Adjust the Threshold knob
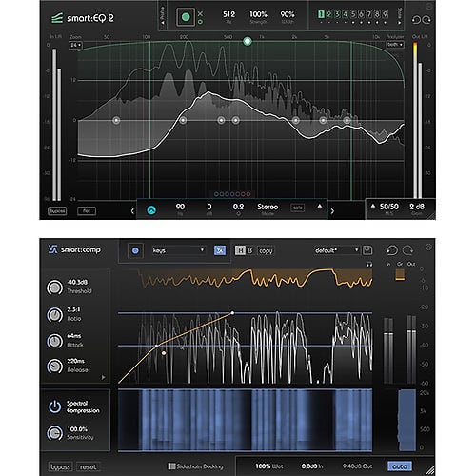476x476 pixels. coord(54,288)
